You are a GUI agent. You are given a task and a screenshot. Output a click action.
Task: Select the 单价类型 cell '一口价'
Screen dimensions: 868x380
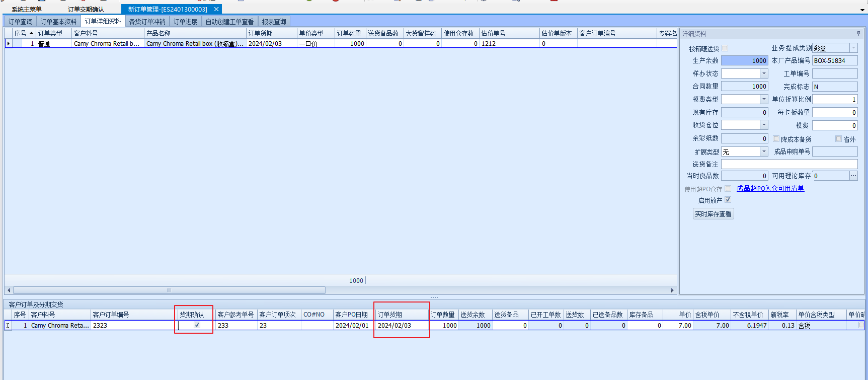tap(316, 44)
